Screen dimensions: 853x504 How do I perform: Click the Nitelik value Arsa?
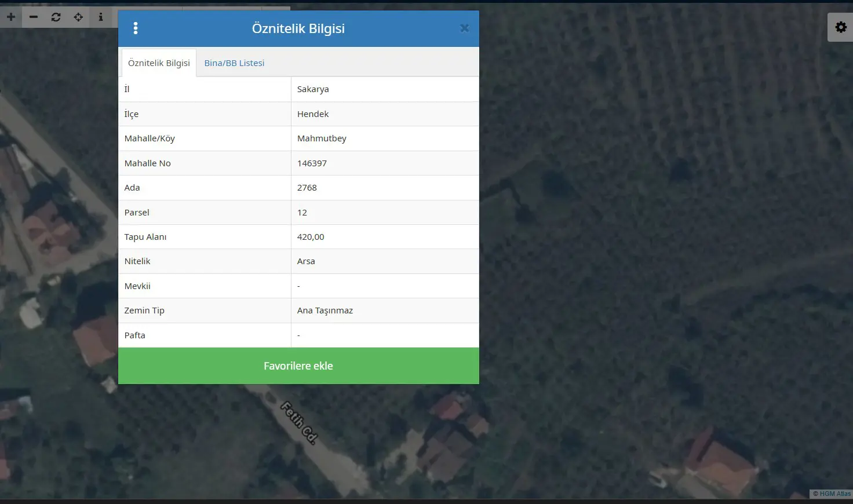coord(306,261)
